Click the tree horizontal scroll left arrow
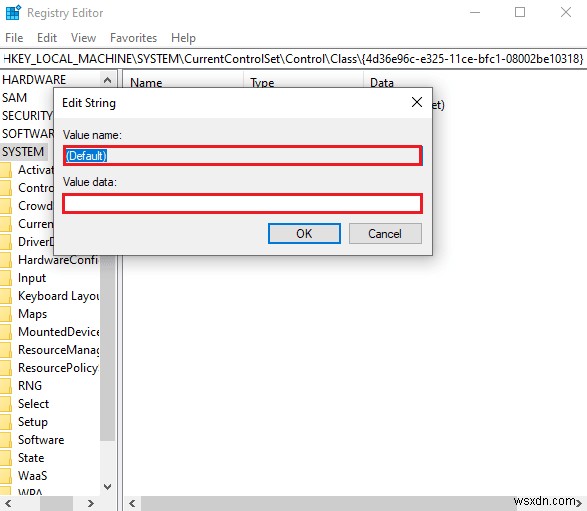Screen dimensions: 587x511 (8, 504)
